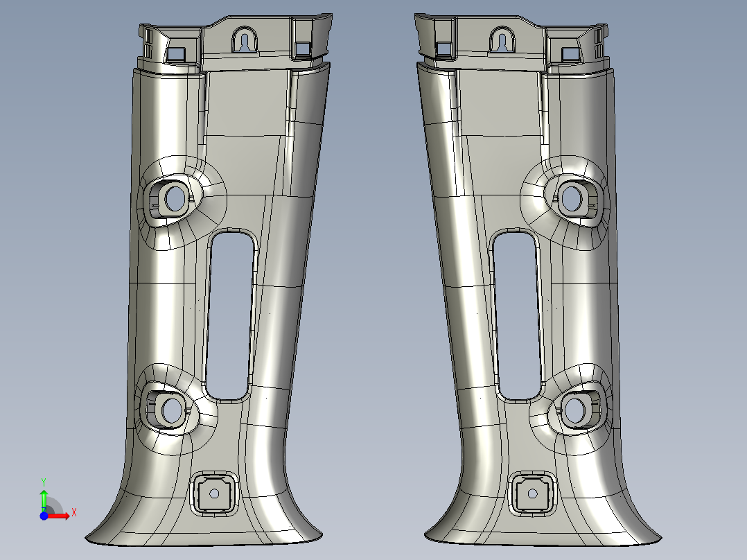The width and height of the screenshot is (747, 560).
Task: Select upper round mounting hole on left part
Action: click(175, 199)
